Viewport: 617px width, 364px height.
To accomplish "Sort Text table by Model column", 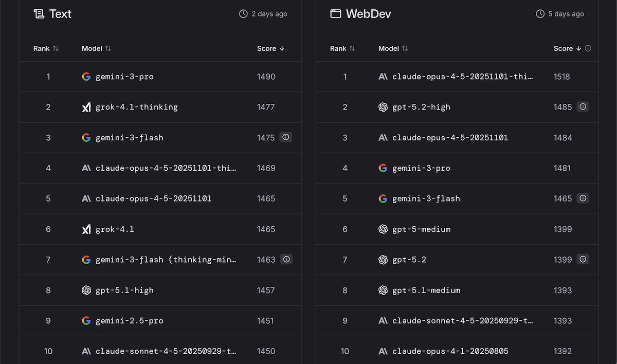I will click(x=108, y=48).
